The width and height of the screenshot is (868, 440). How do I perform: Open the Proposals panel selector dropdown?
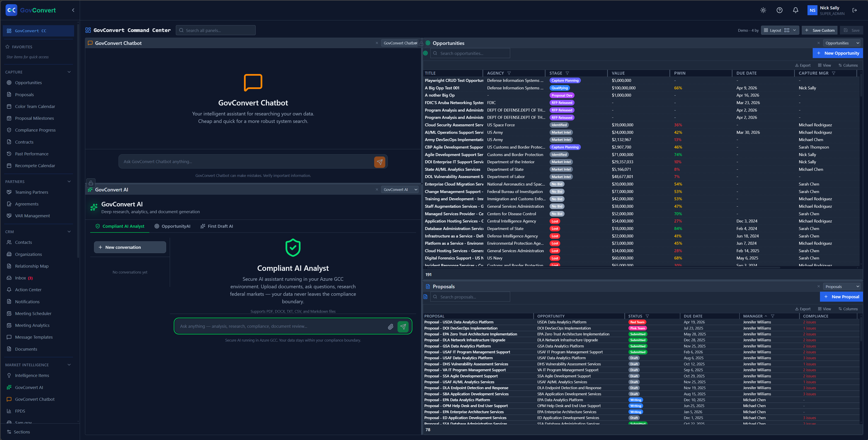(x=842, y=287)
